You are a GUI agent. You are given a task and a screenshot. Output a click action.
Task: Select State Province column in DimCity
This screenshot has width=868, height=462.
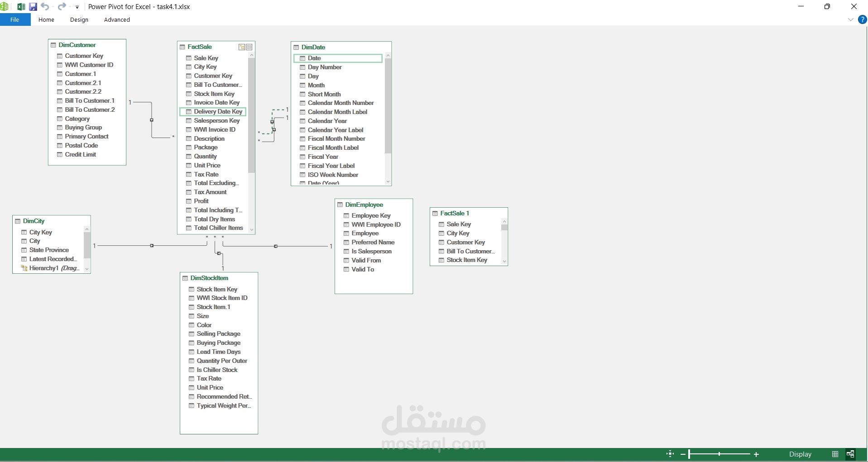coord(49,250)
